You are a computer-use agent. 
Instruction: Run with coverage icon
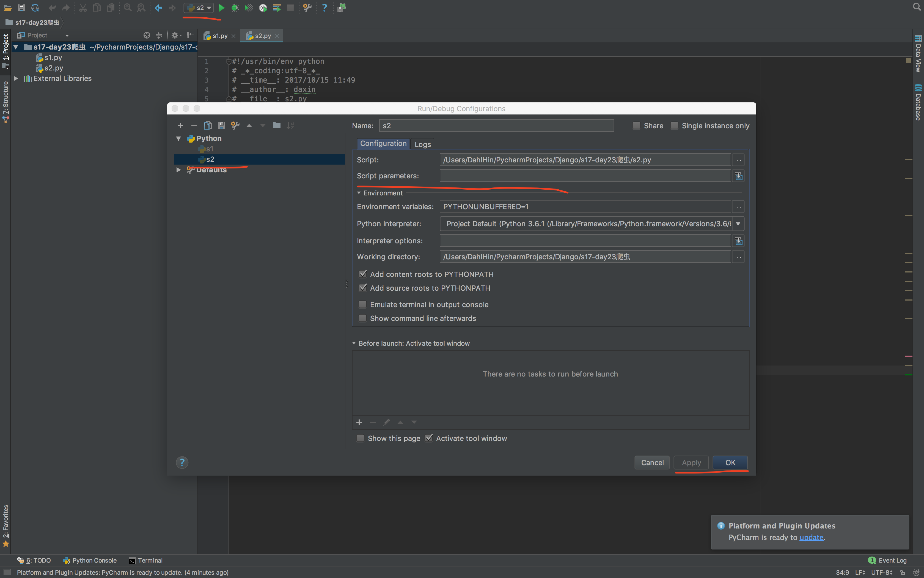click(249, 8)
